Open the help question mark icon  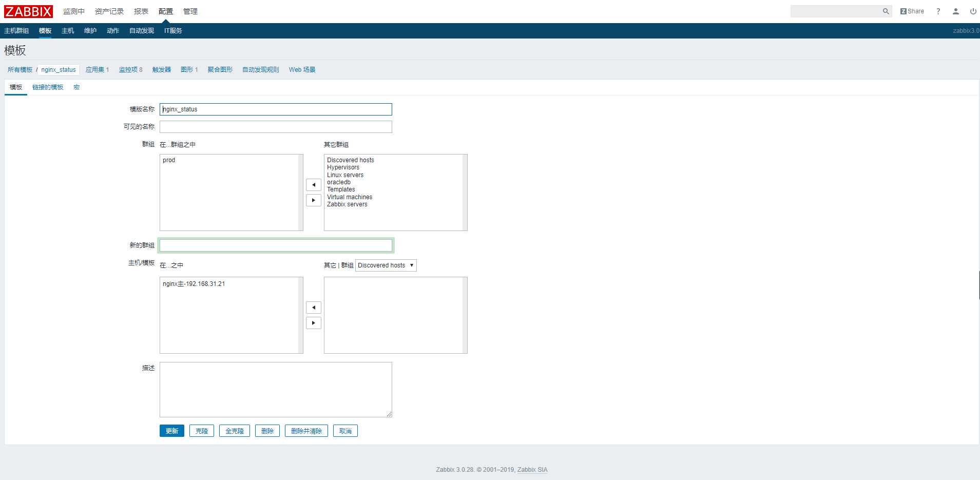click(x=938, y=11)
